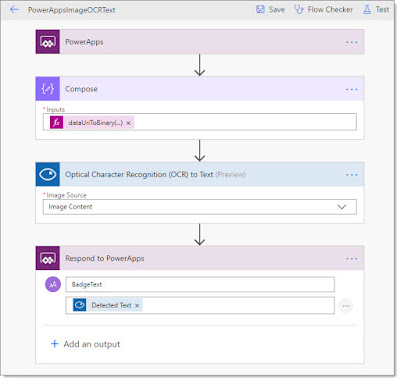Click the Test flask icon
The width and height of the screenshot is (400, 381).
(x=367, y=10)
